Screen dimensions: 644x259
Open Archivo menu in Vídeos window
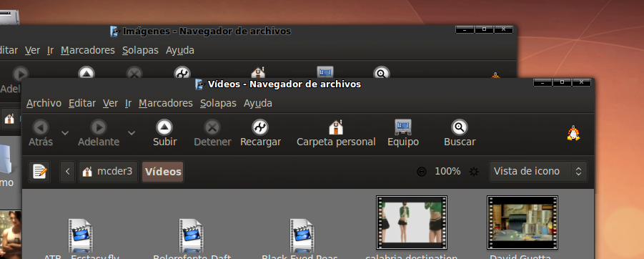44,103
